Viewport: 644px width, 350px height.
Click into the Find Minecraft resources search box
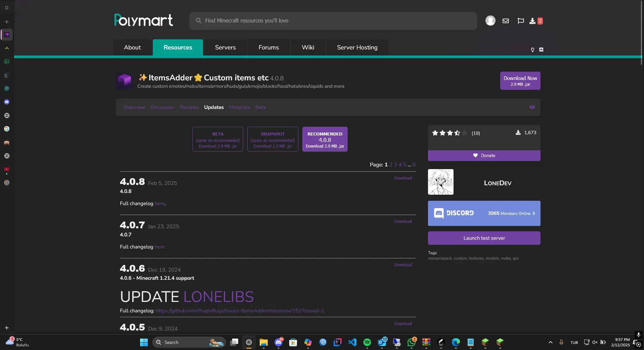[x=333, y=21]
